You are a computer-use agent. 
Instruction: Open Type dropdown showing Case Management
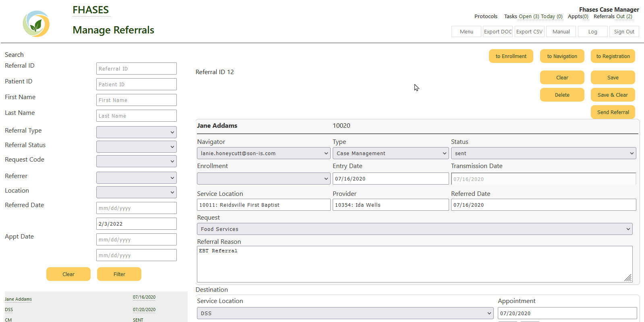click(x=391, y=153)
